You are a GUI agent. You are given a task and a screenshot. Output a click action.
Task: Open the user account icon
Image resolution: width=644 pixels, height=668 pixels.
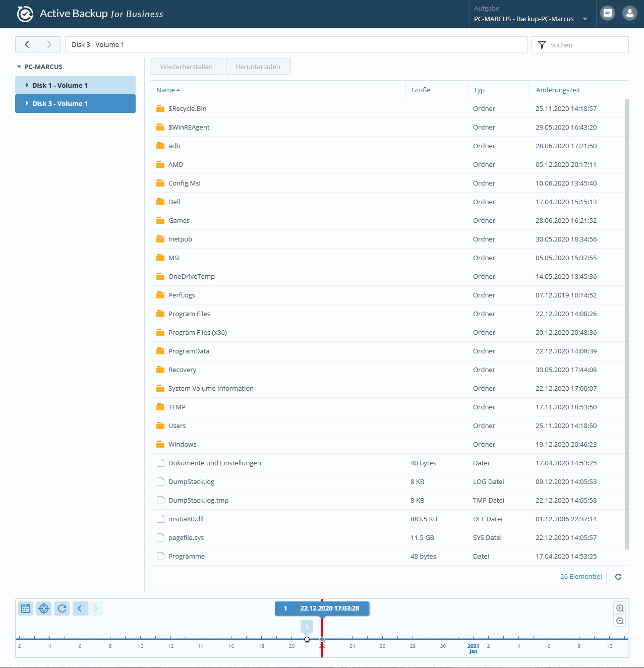pos(630,13)
